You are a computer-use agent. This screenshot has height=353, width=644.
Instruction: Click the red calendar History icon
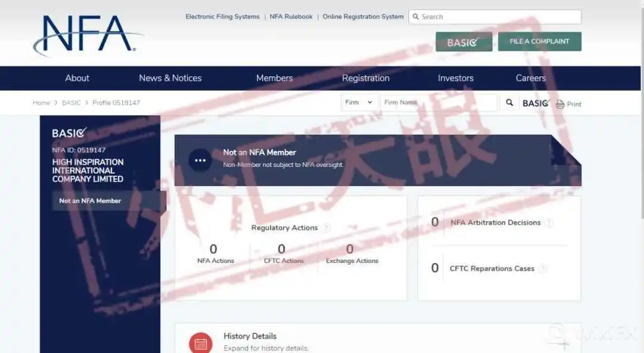pos(200,343)
